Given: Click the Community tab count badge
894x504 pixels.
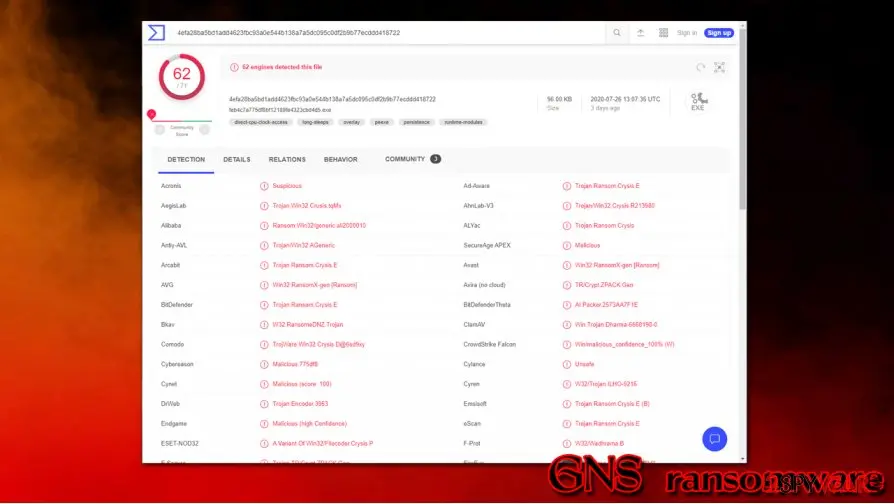Looking at the screenshot, I should pos(436,159).
